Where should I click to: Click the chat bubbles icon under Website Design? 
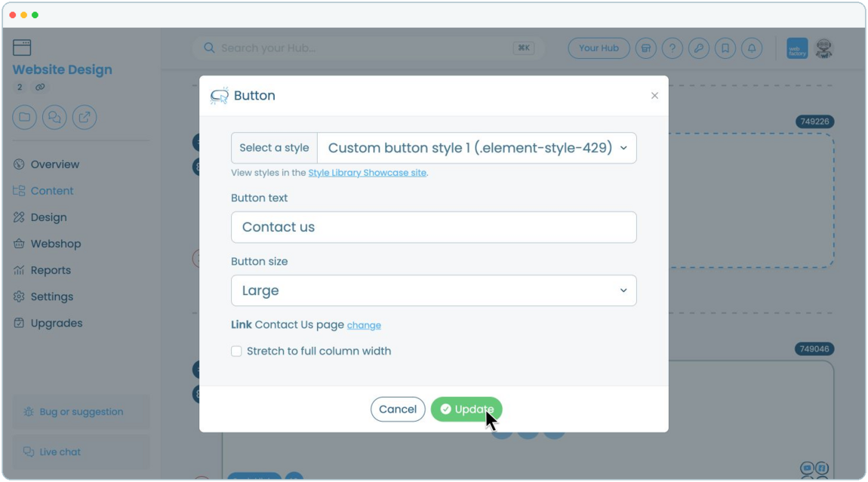54,118
